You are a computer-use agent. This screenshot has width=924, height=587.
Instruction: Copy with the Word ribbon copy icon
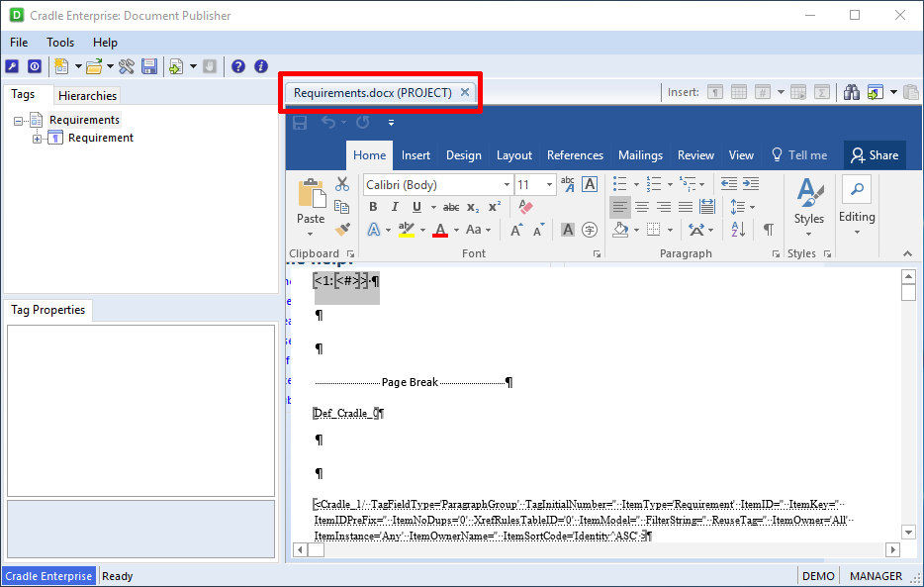(x=341, y=207)
